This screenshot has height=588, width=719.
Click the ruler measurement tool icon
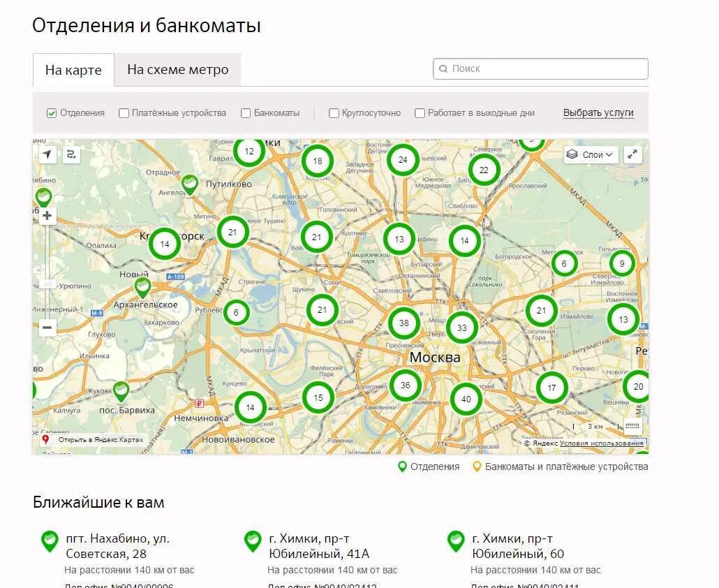pyautogui.click(x=632, y=426)
